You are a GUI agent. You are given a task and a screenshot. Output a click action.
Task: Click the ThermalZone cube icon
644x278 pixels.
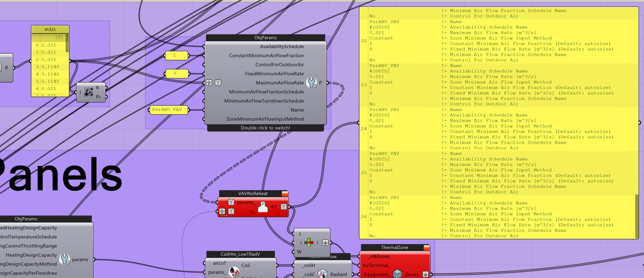pyautogui.click(x=397, y=274)
